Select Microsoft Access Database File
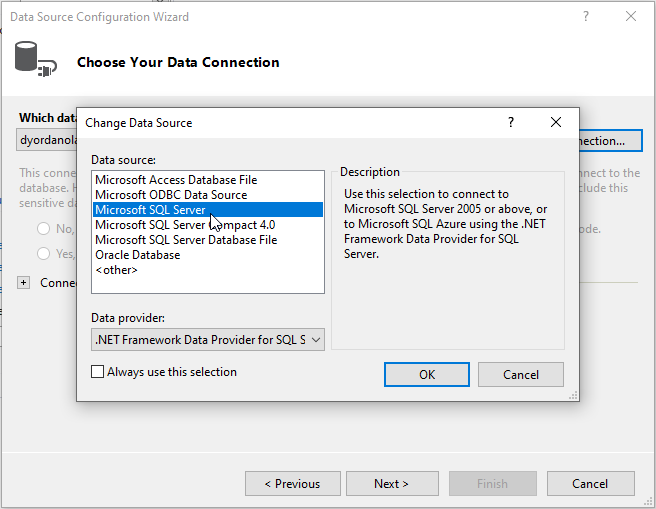This screenshot has height=509, width=656. point(176,180)
